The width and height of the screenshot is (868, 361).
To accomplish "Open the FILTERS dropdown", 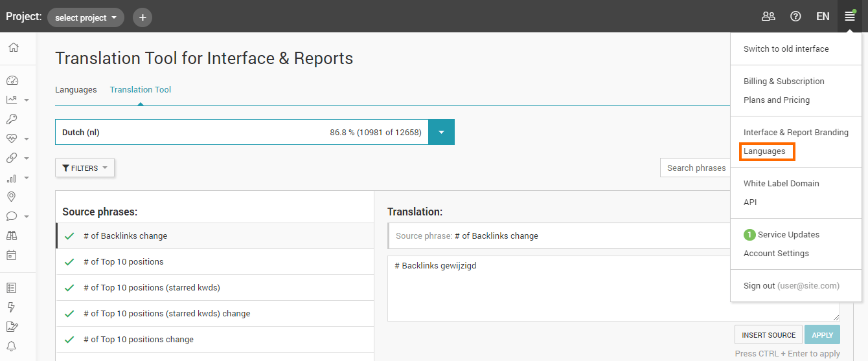I will point(85,168).
